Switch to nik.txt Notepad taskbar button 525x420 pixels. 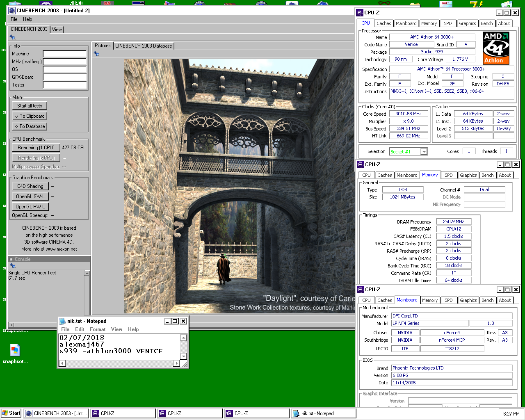pyautogui.click(x=323, y=413)
